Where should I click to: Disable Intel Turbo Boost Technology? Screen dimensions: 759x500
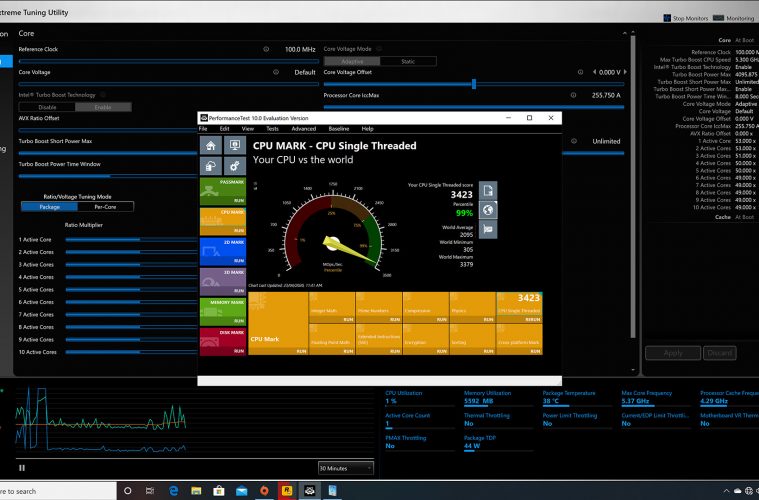(47, 107)
